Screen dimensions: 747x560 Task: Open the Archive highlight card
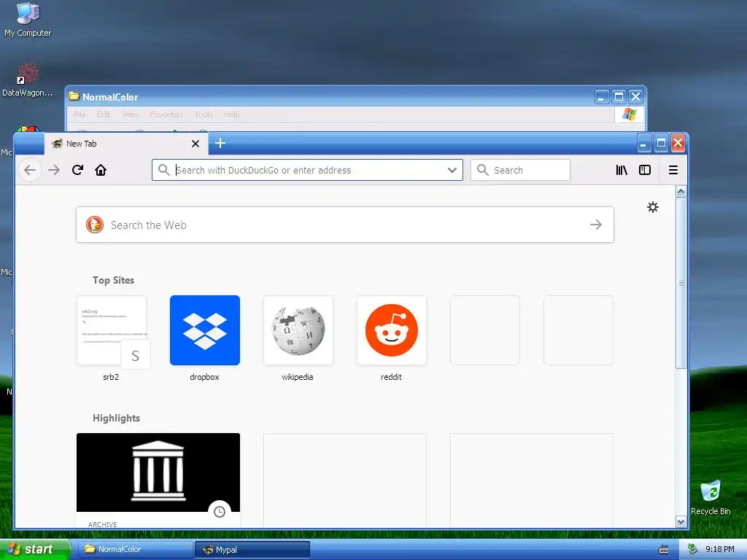(x=158, y=480)
